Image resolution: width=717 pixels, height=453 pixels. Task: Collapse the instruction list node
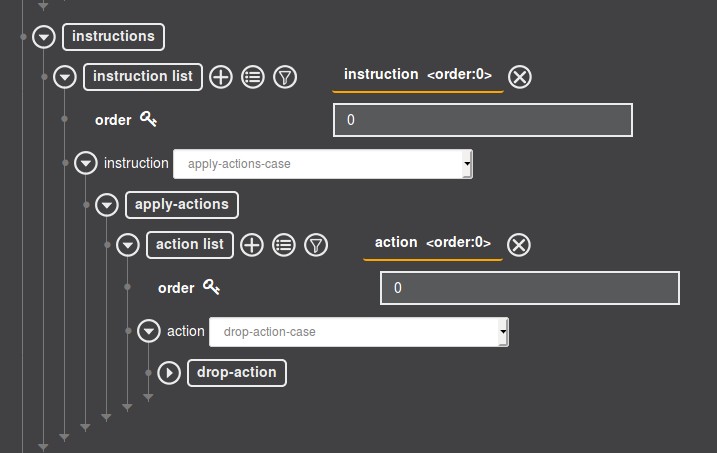coord(65,76)
